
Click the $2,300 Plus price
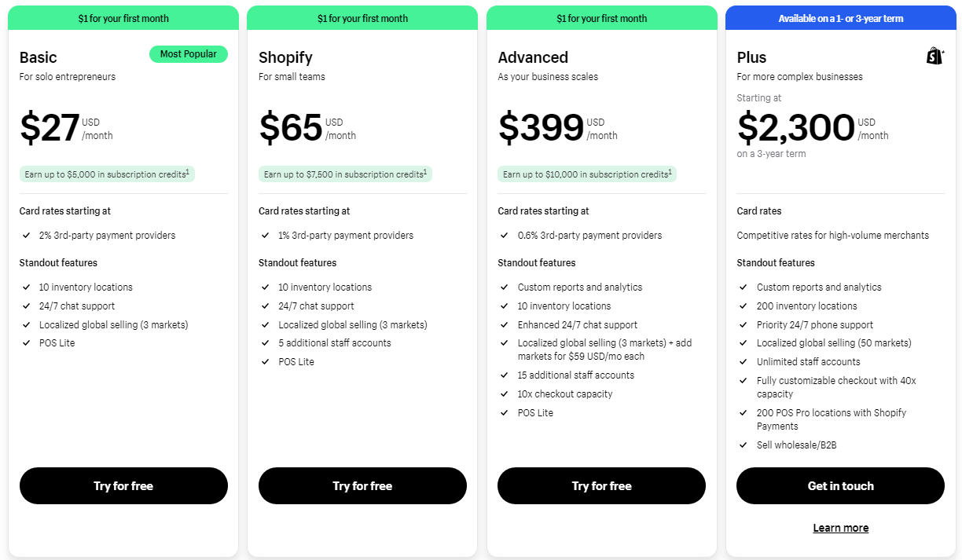795,127
